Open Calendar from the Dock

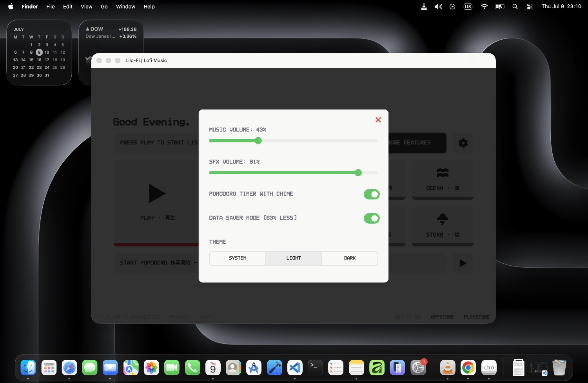(213, 368)
